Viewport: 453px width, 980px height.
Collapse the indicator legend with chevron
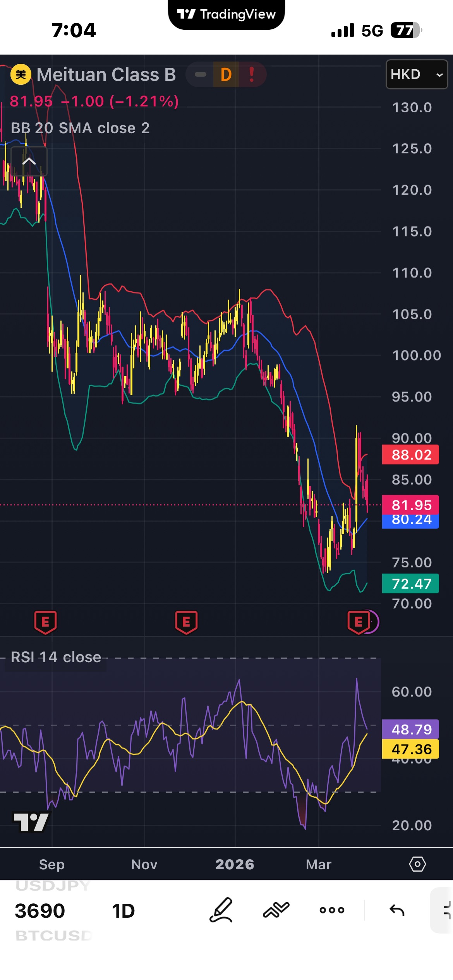[29, 161]
